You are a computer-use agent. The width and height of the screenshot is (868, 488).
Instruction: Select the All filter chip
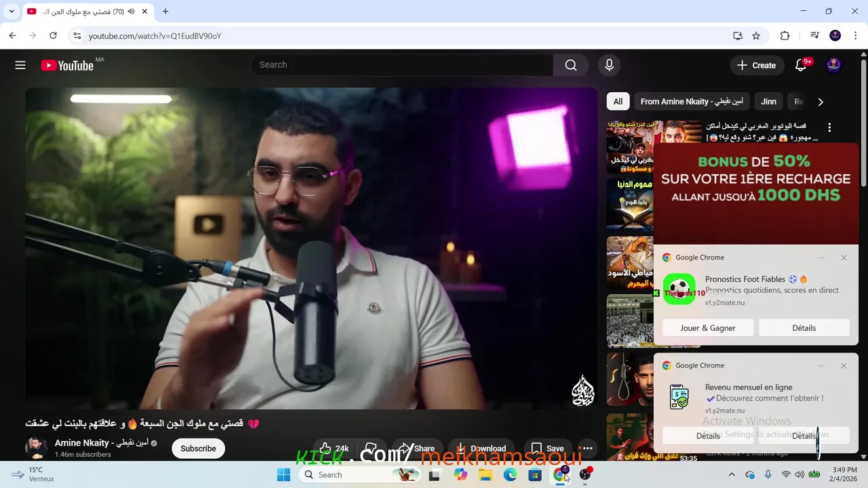pos(618,102)
